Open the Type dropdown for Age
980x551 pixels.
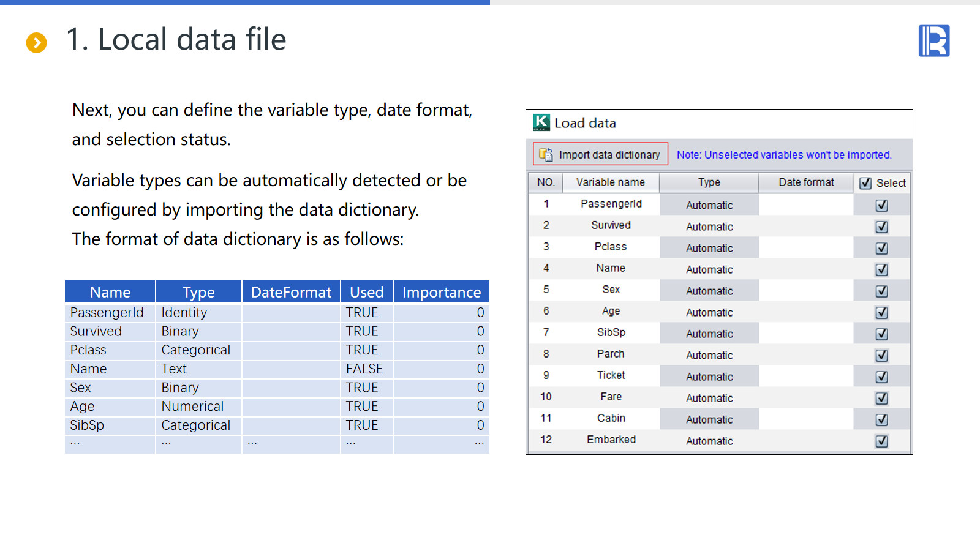tap(709, 312)
